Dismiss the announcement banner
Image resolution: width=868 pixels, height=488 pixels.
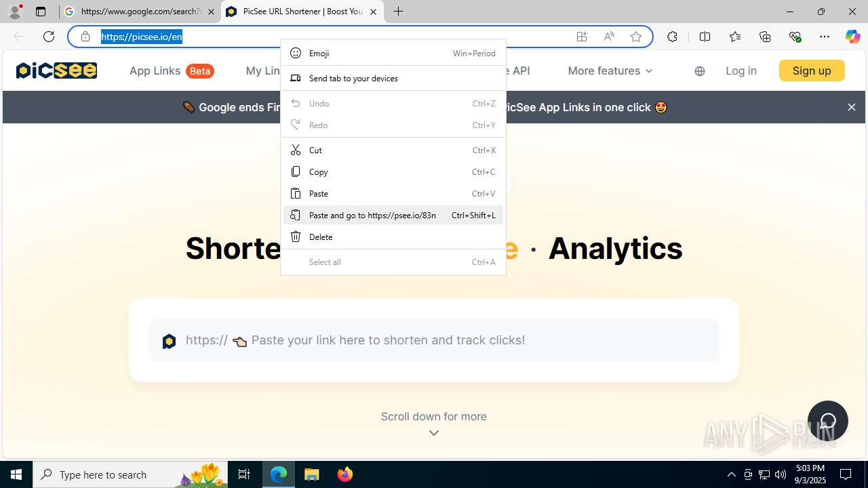pyautogui.click(x=852, y=107)
